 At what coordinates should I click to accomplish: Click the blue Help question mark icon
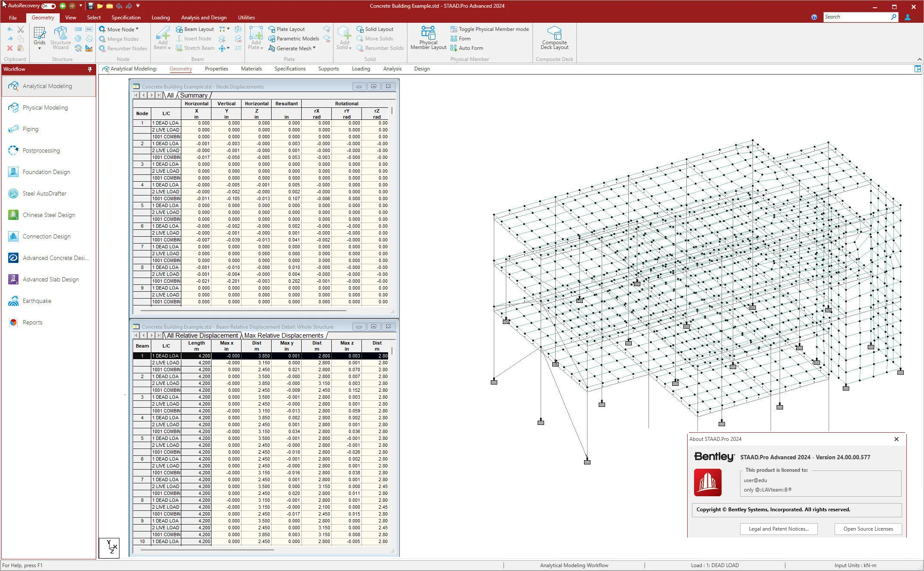point(814,17)
